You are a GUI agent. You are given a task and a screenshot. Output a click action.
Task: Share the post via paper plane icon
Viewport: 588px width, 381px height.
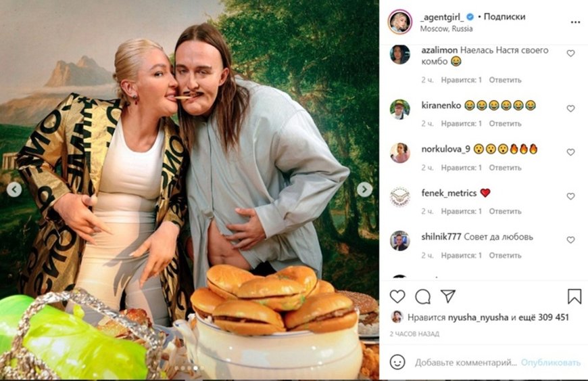click(448, 296)
